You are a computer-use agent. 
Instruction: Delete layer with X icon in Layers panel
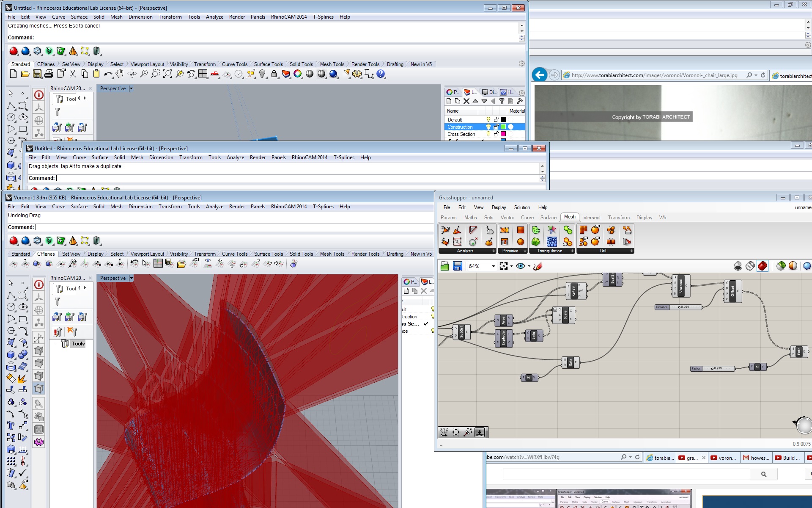(466, 101)
